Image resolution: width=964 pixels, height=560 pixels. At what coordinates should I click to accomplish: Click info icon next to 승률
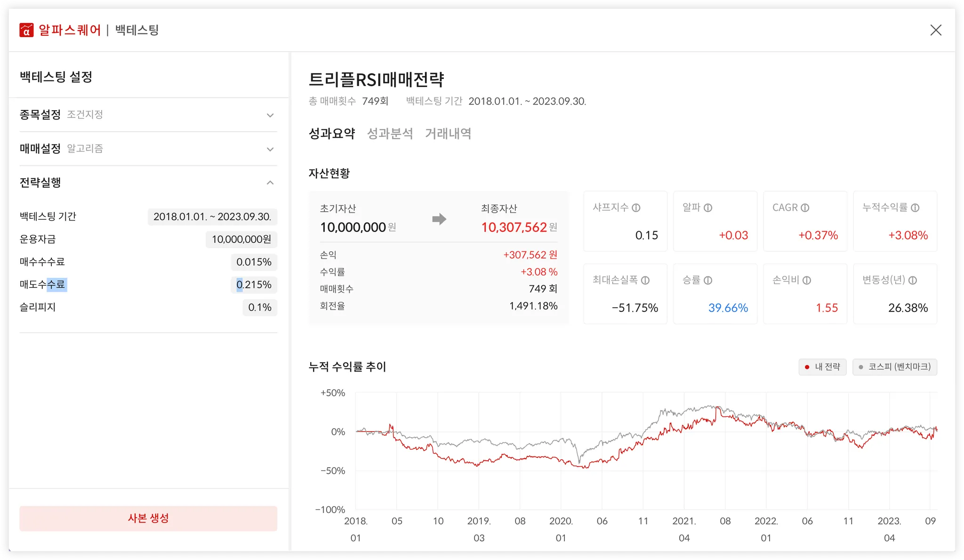tap(707, 280)
